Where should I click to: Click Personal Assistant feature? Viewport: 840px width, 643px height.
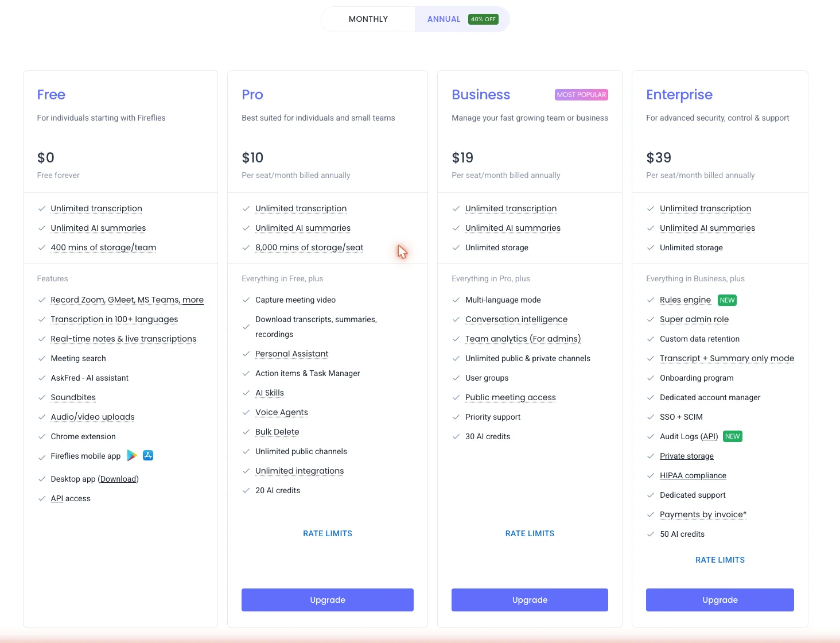point(291,354)
